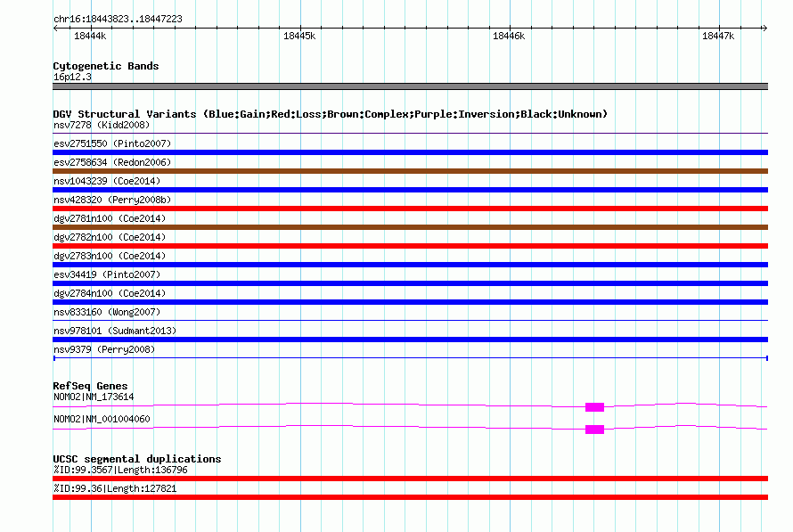Open transcript label NOMO2|NM_173614
The width and height of the screenshot is (793, 532).
coord(94,397)
